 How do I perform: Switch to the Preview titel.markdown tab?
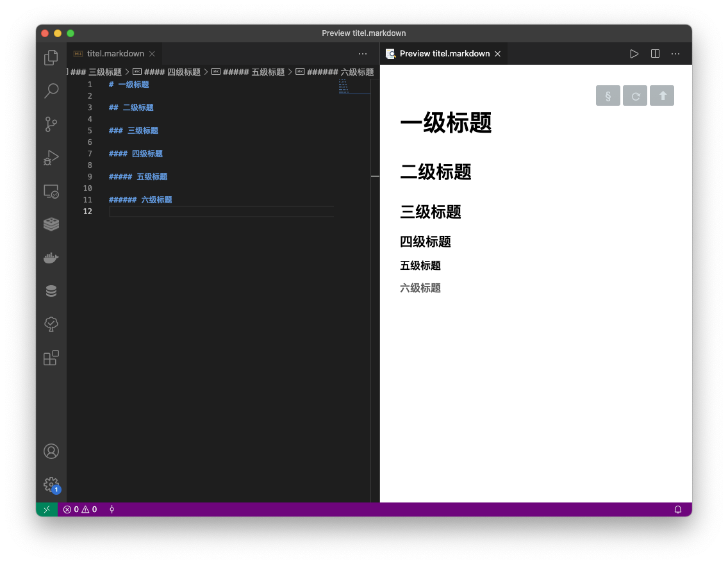(444, 54)
